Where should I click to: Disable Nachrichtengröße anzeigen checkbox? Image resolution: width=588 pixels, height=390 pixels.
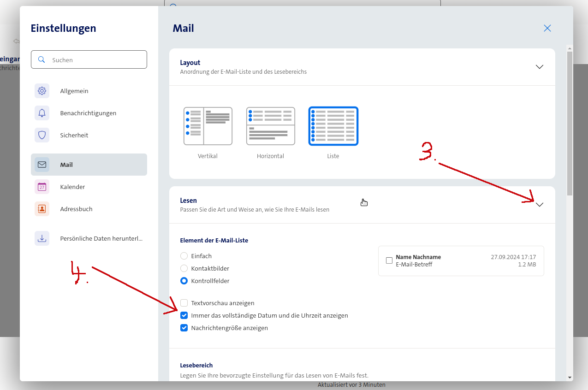(x=184, y=328)
